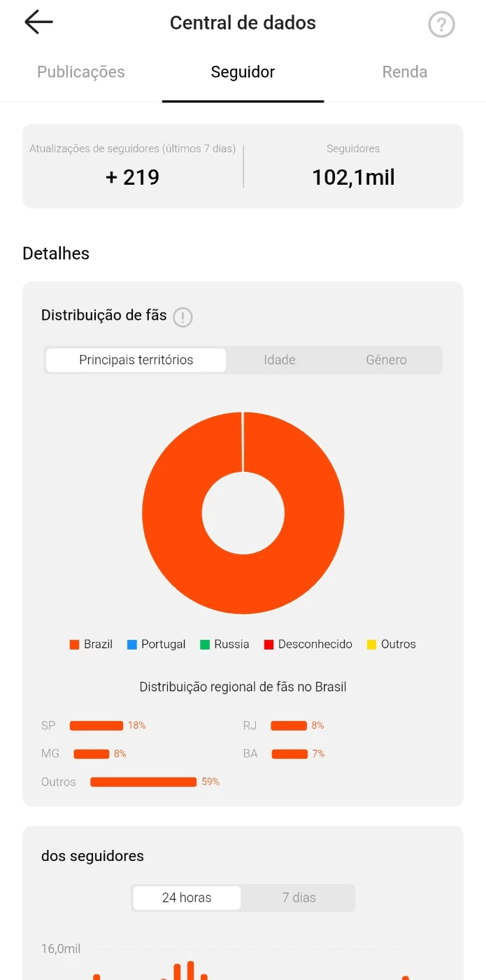
Task: Switch distribution view to Gênero
Action: tap(386, 360)
